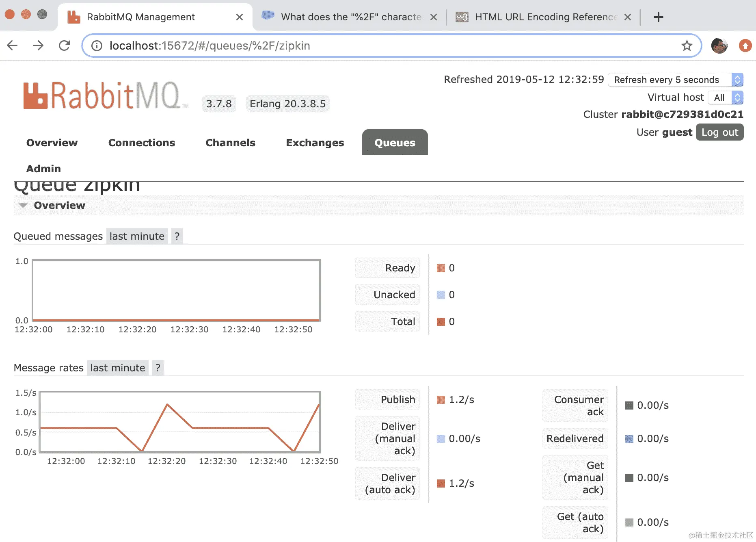
Task: Click the user name guest
Action: [x=677, y=132]
